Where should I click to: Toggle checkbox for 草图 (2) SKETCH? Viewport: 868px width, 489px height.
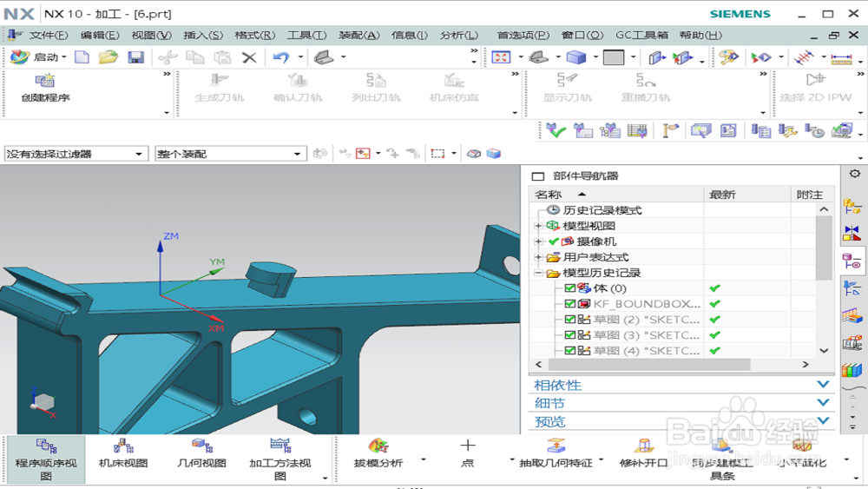point(569,319)
